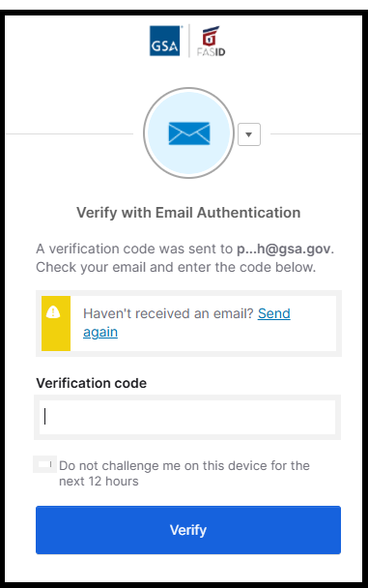Screen dimensions: 368x588
Task: Click the "Haven't received an email?" text
Action: pos(168,313)
